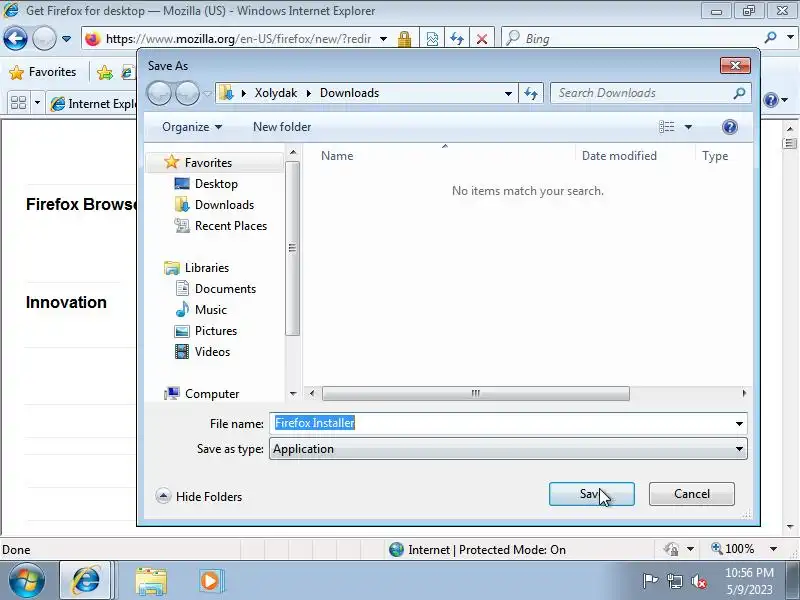Select Computer in the navigation pane
The height and width of the screenshot is (600, 800).
tap(202, 394)
